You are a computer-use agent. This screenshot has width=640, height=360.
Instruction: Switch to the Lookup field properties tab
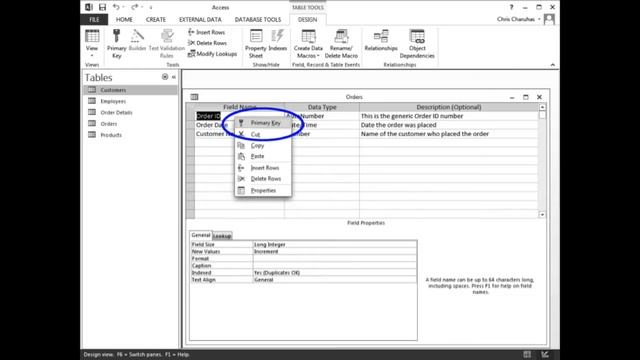tap(222, 236)
